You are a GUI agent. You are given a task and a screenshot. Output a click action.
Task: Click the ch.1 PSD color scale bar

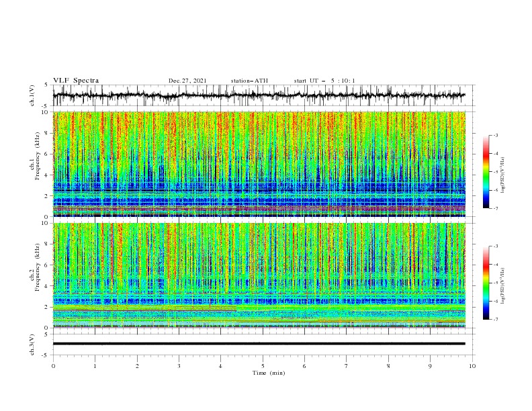(x=486, y=172)
